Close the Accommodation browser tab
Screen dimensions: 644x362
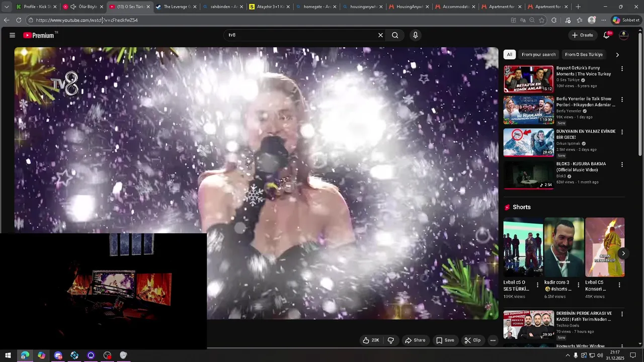tap(473, 7)
